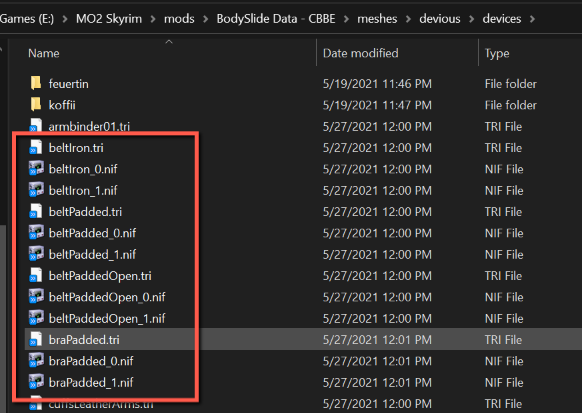Expand the chevron after MO2 Skyrim
The width and height of the screenshot is (582, 413).
153,19
